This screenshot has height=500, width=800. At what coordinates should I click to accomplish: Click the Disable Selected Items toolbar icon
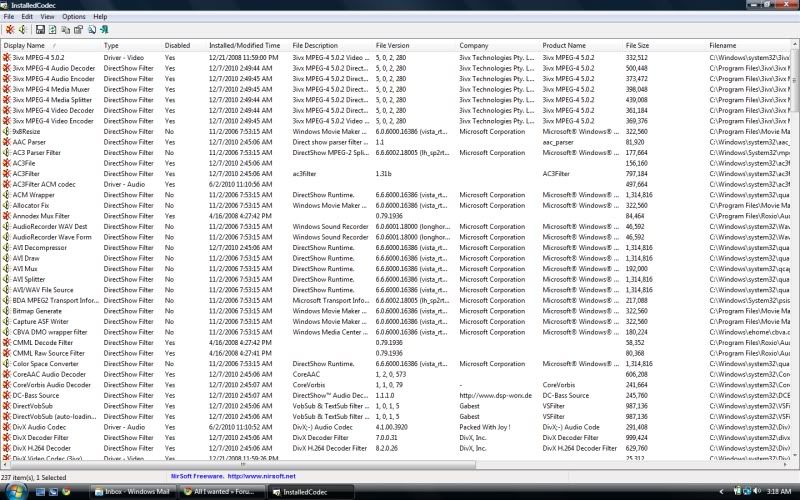pyautogui.click(x=10, y=30)
